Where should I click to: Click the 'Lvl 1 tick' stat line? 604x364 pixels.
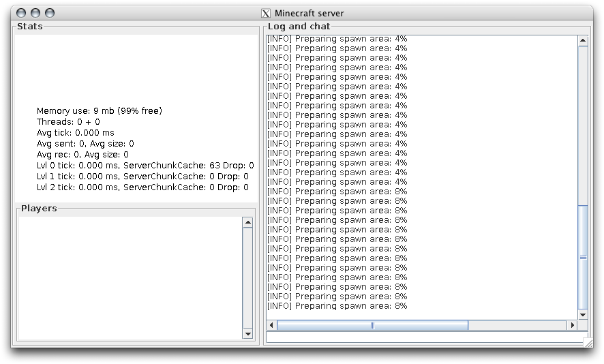pos(142,177)
